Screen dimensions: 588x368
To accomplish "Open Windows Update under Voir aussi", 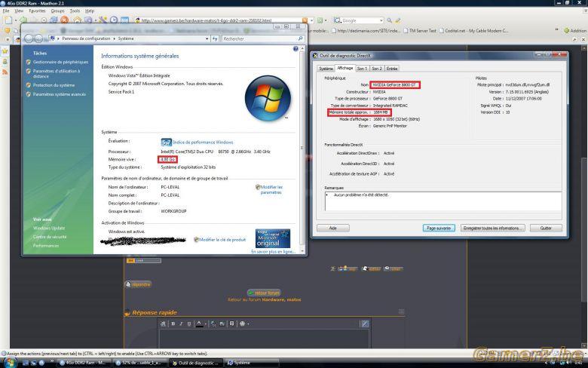I will (49, 228).
